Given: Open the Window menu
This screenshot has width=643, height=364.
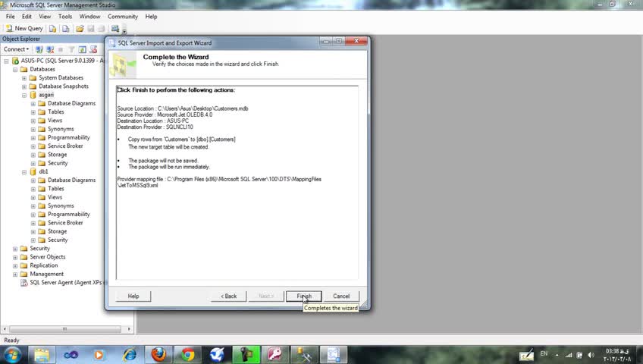Looking at the screenshot, I should (89, 17).
